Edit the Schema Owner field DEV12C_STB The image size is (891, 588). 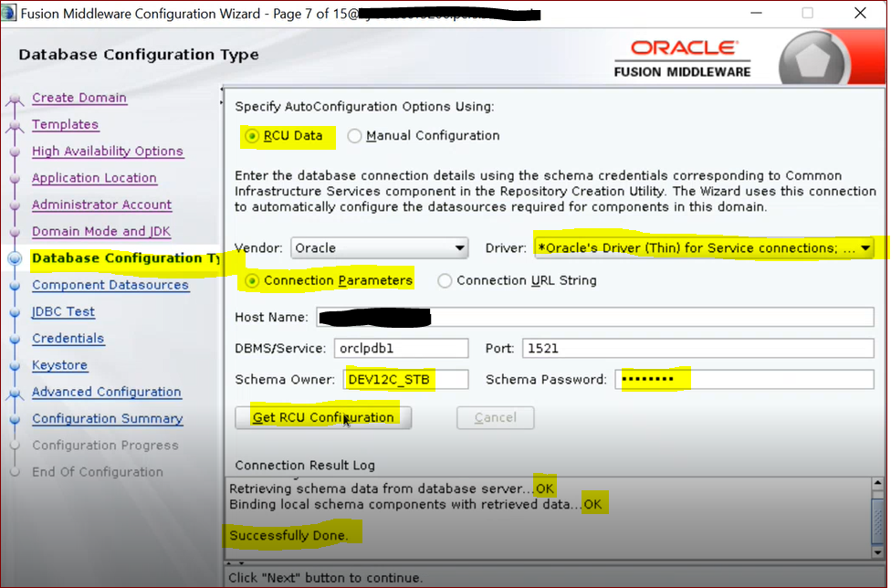[x=405, y=380]
